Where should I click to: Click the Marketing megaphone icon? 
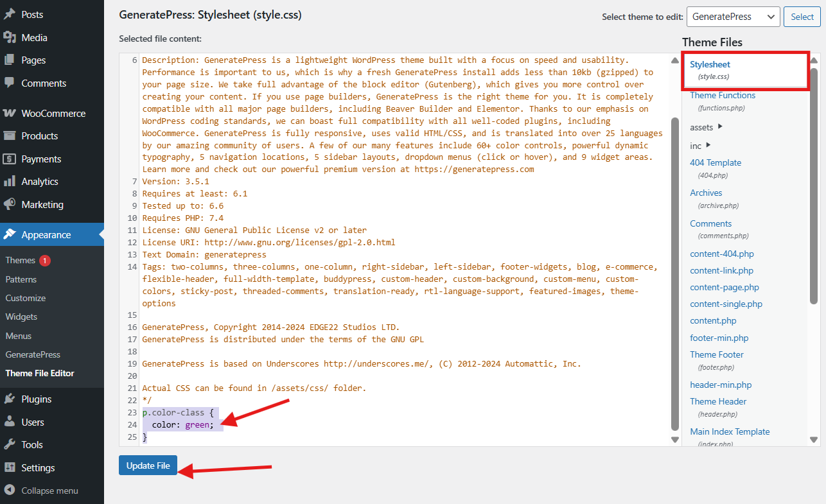click(10, 204)
